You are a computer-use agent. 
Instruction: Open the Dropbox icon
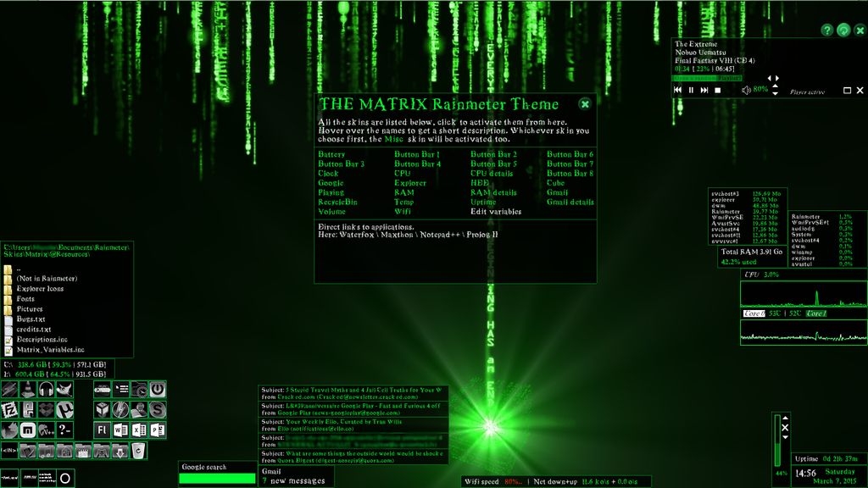(47, 410)
